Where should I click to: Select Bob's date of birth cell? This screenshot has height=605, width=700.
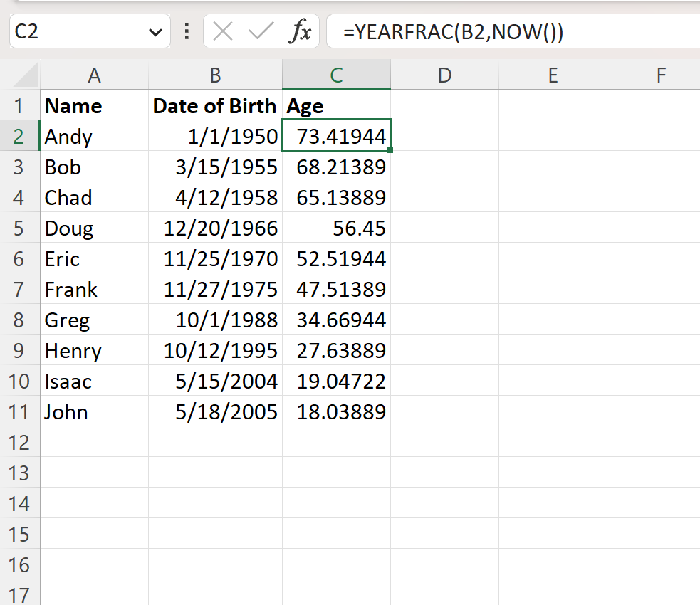(x=214, y=167)
